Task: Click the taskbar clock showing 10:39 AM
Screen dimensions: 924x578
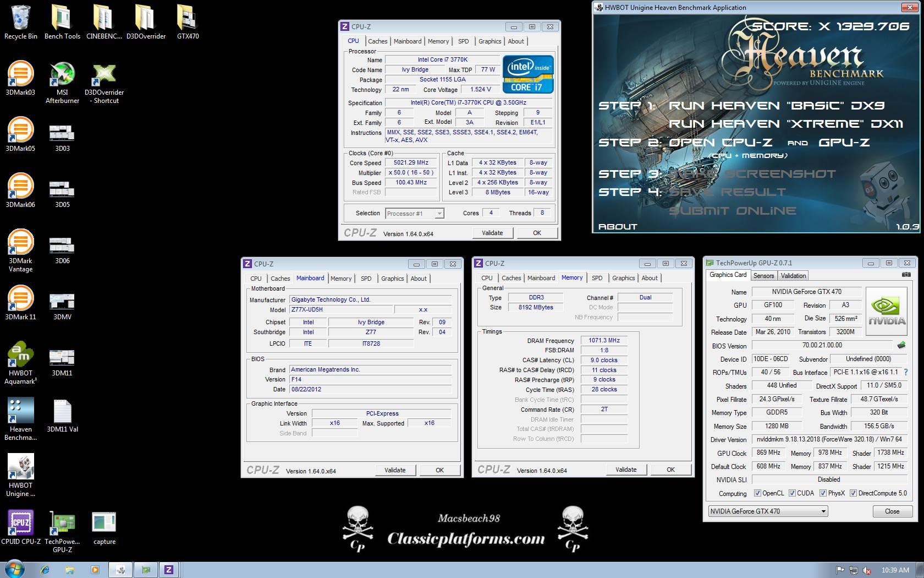Action: (x=895, y=570)
